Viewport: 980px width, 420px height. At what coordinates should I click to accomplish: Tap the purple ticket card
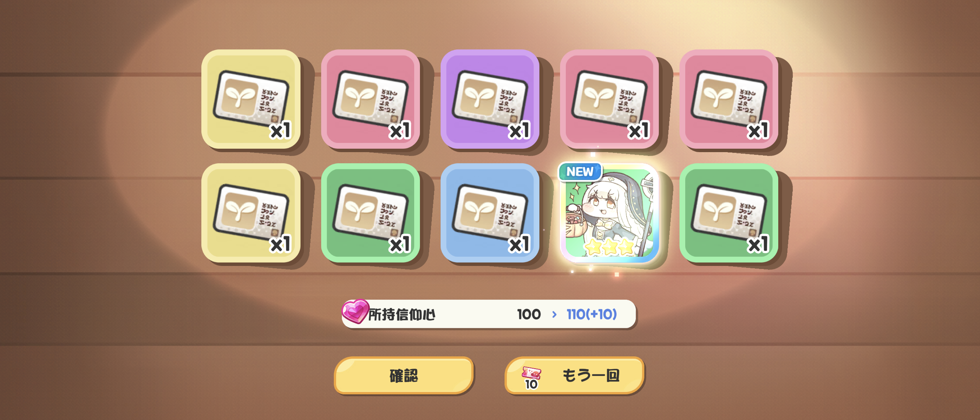point(490,99)
